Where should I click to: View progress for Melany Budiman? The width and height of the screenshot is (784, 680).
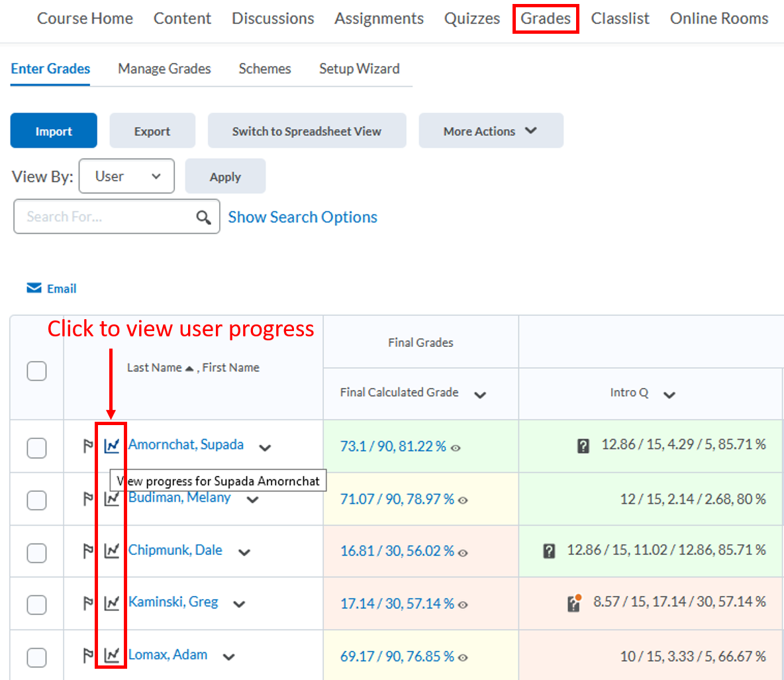(x=112, y=499)
